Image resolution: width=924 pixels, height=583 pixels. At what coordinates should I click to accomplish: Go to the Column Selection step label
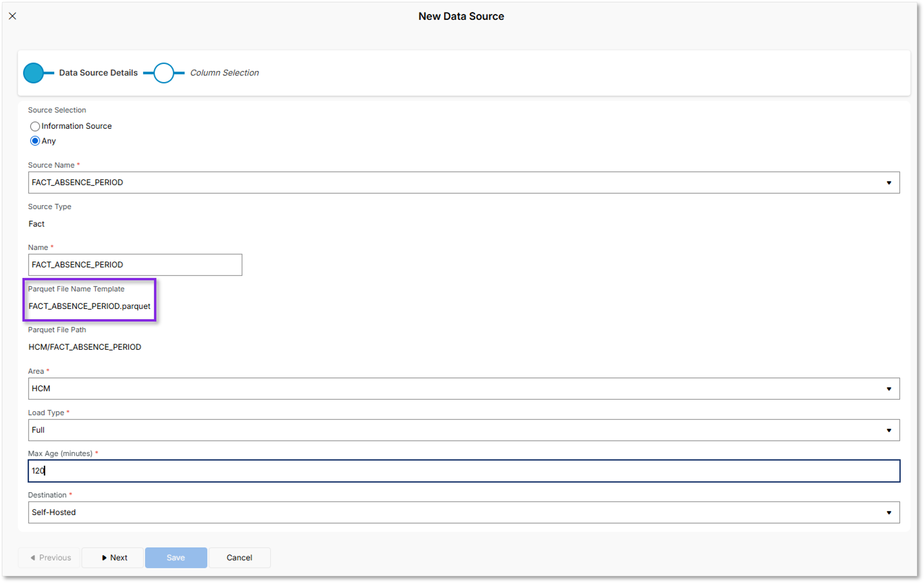coord(225,73)
